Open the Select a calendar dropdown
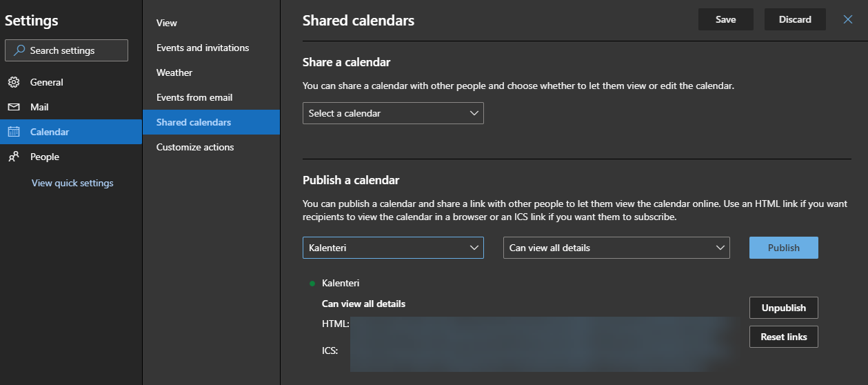This screenshot has width=868, height=385. point(393,113)
